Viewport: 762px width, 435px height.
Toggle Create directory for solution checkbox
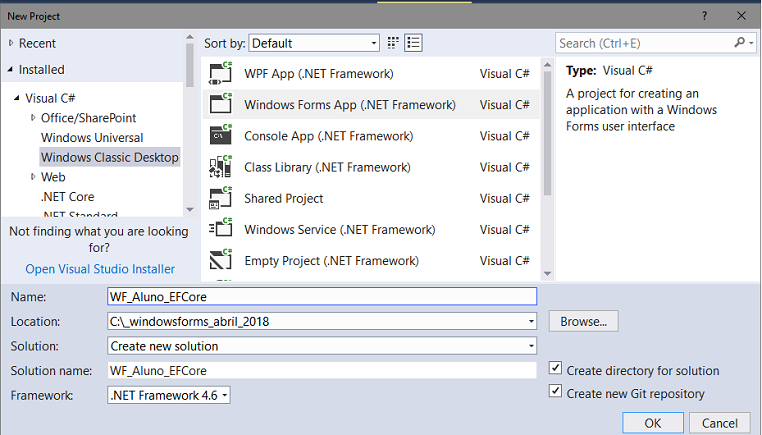click(555, 368)
